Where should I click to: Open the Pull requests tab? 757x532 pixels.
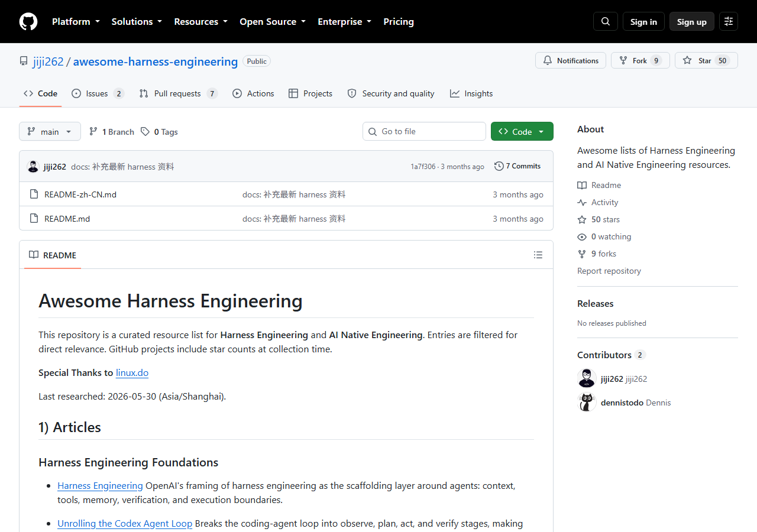coord(178,93)
